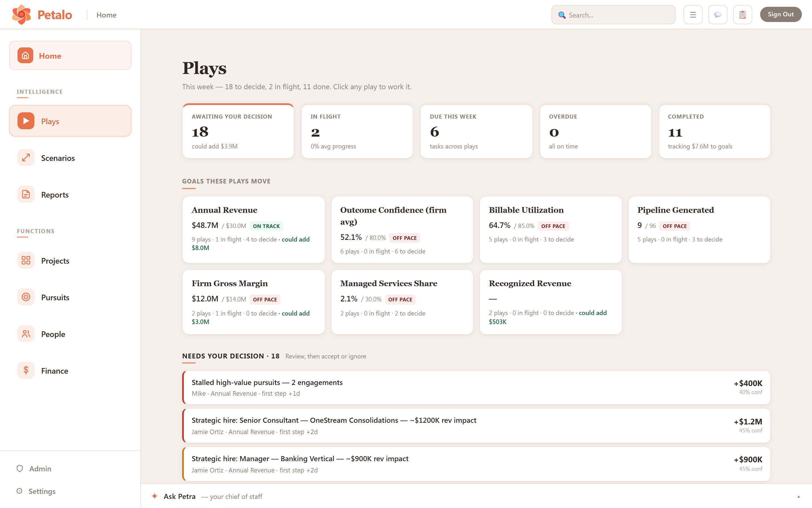
Task: Select the In Flight card
Action: point(357,131)
